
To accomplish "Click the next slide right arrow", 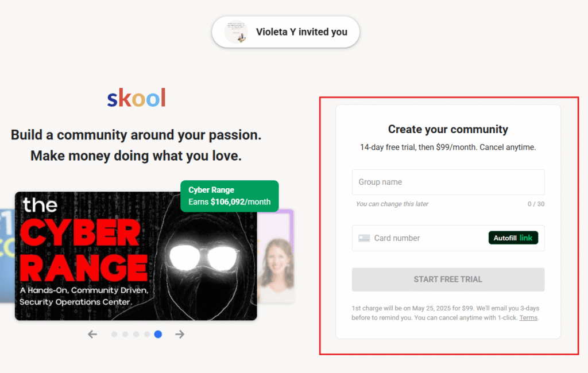I will pyautogui.click(x=180, y=334).
